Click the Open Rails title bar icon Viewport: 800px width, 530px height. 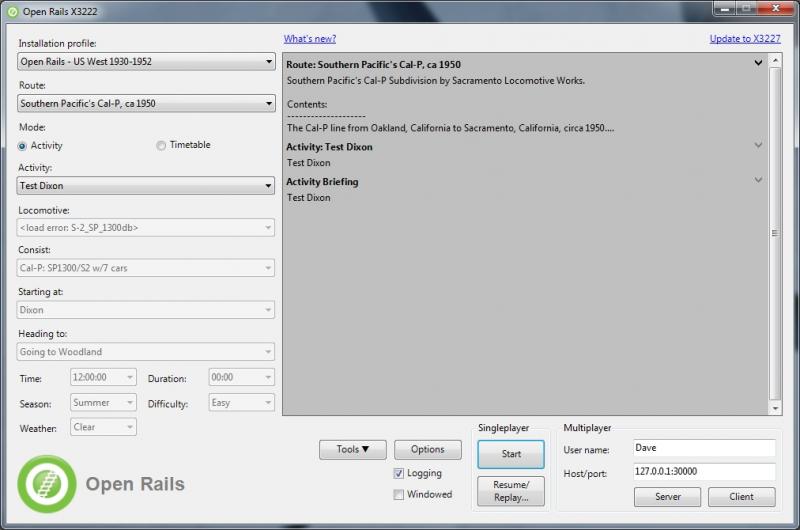tap(12, 11)
